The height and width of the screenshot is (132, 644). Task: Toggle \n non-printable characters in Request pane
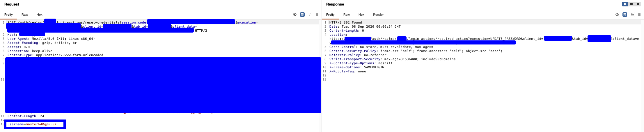[310, 15]
